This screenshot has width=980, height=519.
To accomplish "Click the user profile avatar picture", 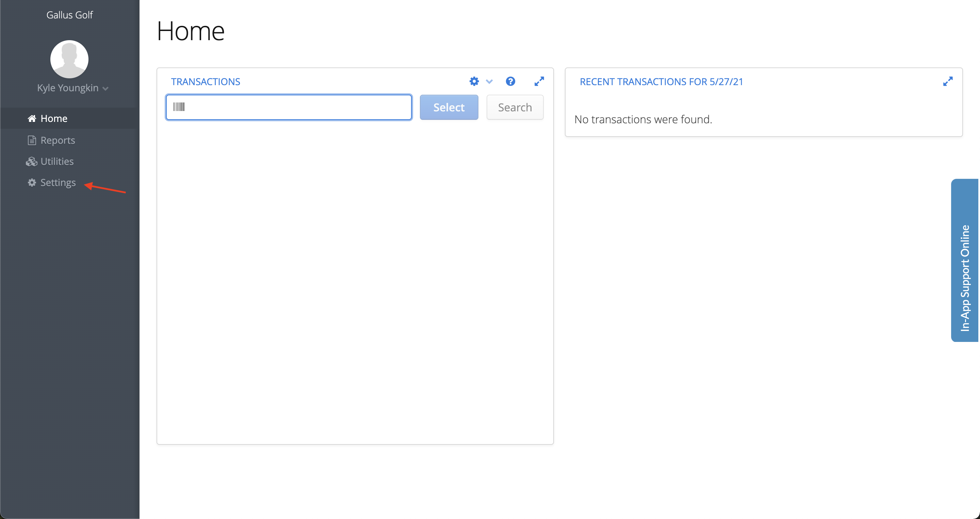I will pyautogui.click(x=69, y=59).
